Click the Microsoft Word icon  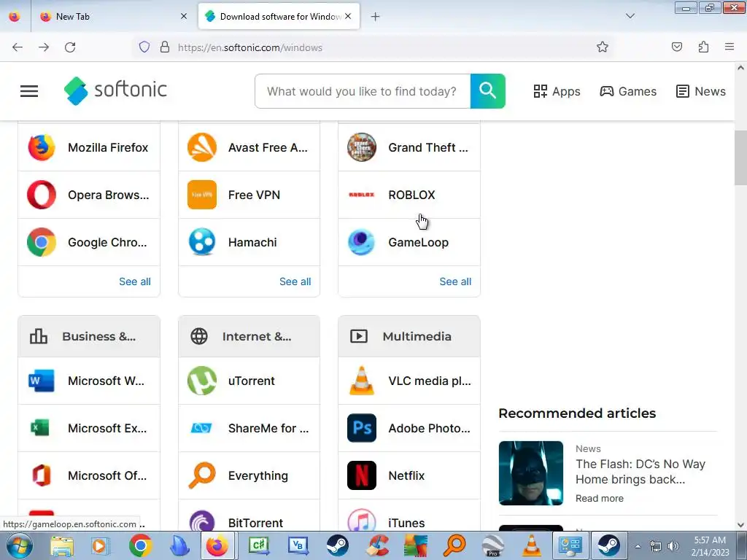tap(42, 381)
